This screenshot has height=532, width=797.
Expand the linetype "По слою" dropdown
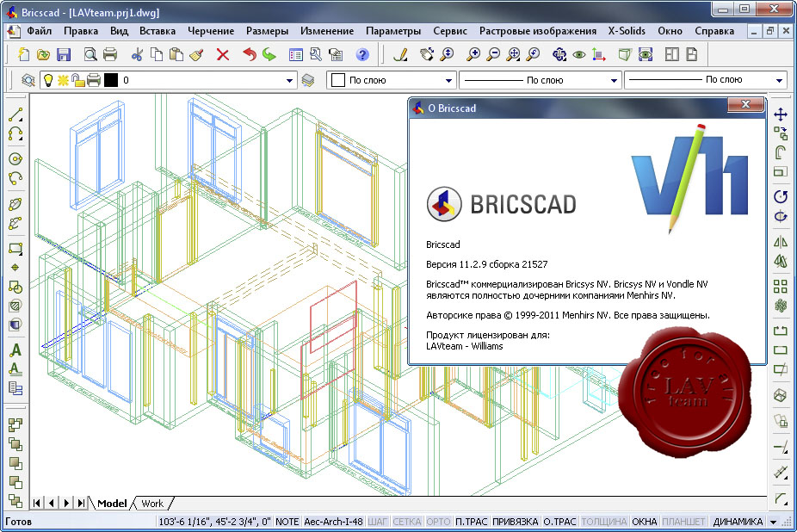point(614,80)
